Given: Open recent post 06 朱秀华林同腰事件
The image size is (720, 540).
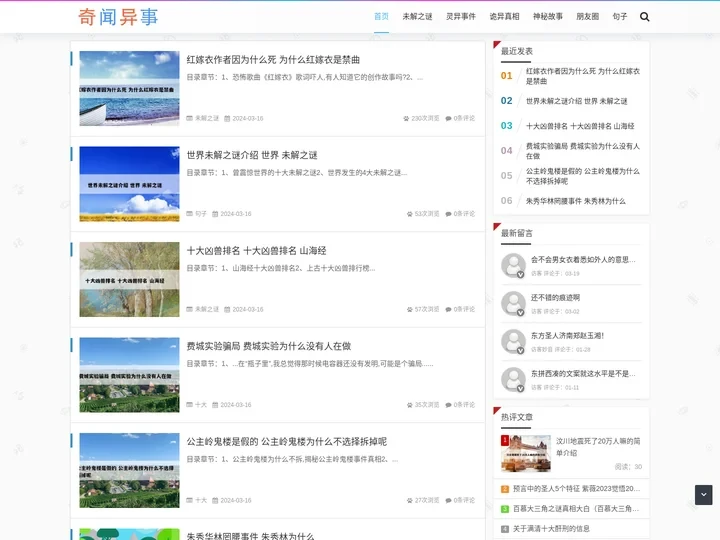Looking at the screenshot, I should [575, 201].
